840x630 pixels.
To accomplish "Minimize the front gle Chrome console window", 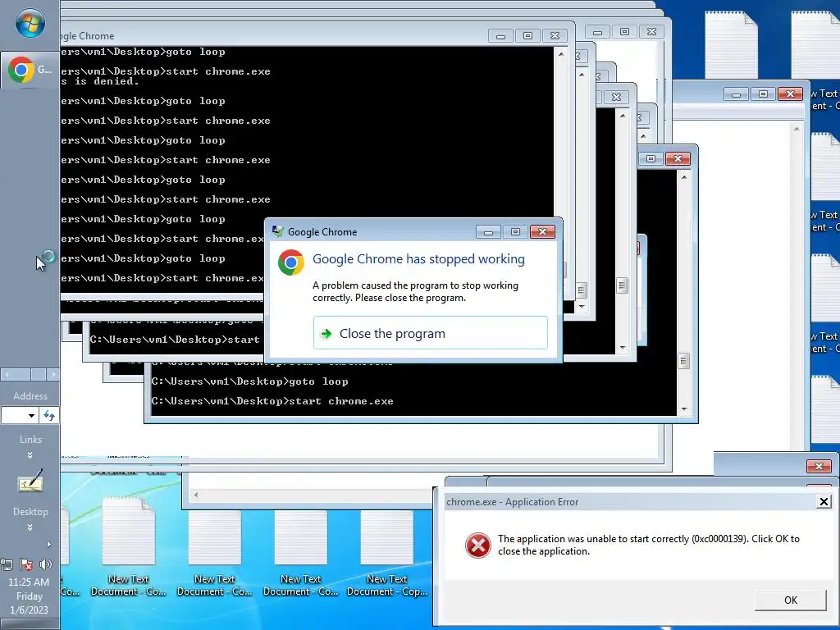I will click(501, 35).
